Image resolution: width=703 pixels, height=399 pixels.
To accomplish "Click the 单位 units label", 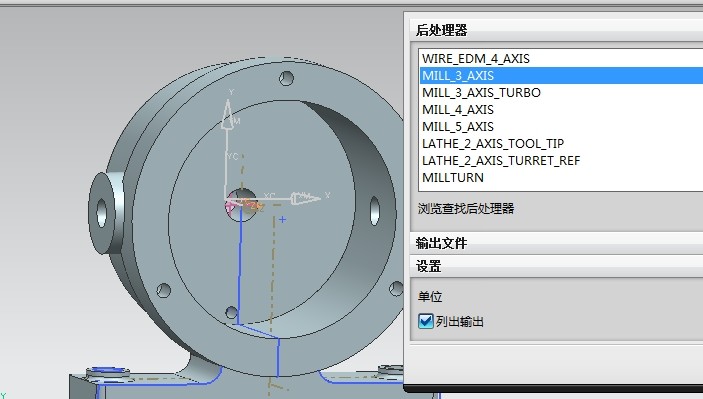I will click(x=430, y=297).
